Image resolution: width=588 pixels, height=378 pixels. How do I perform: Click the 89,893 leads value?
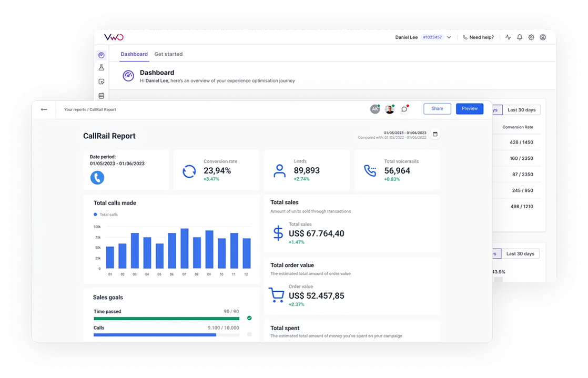(307, 170)
